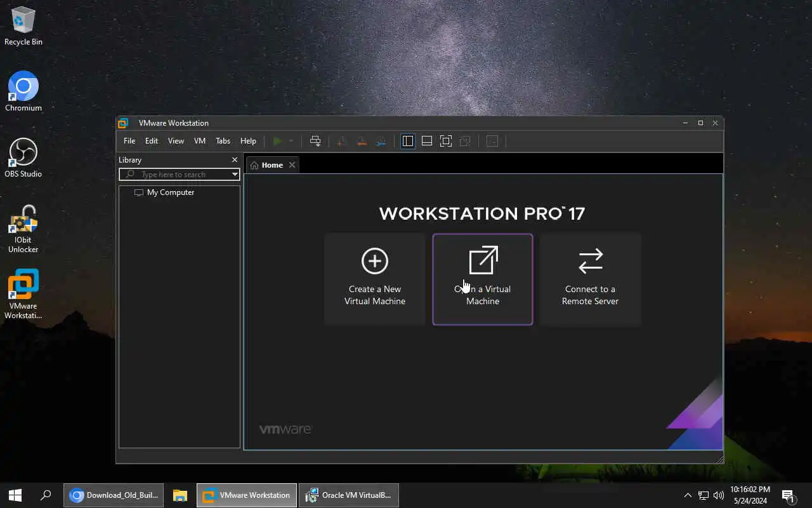Expand the power options dropdown arrow
The width and height of the screenshot is (812, 508).
[291, 141]
